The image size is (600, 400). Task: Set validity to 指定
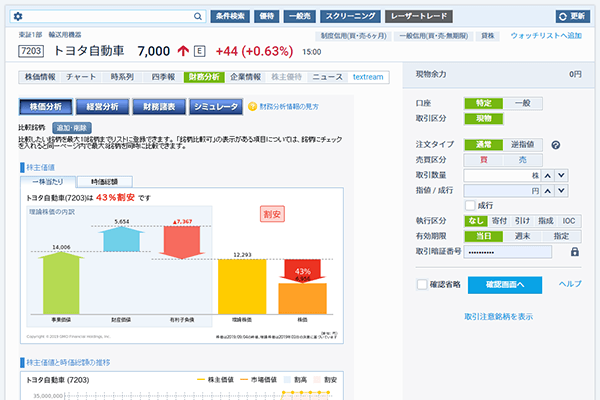[561, 236]
